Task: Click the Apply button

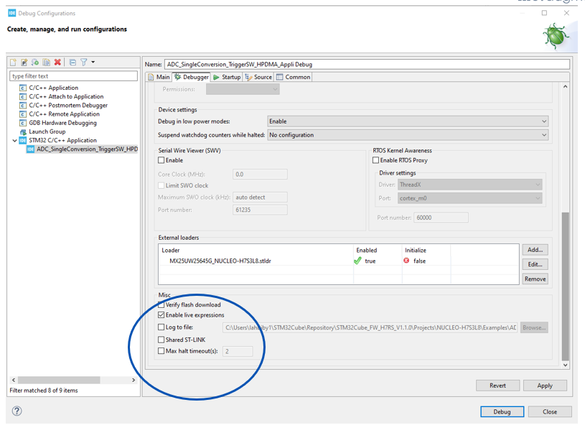Action: point(545,386)
